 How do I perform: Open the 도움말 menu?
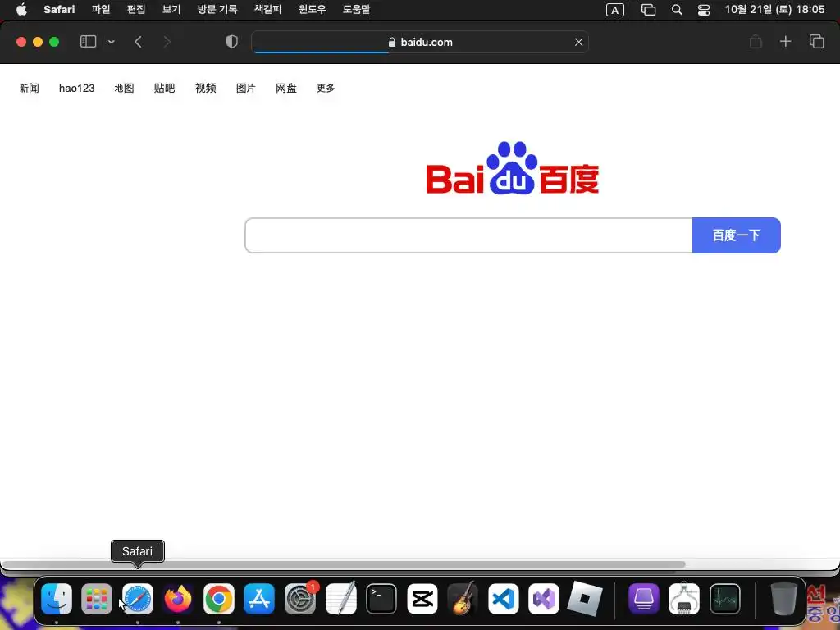pos(356,10)
